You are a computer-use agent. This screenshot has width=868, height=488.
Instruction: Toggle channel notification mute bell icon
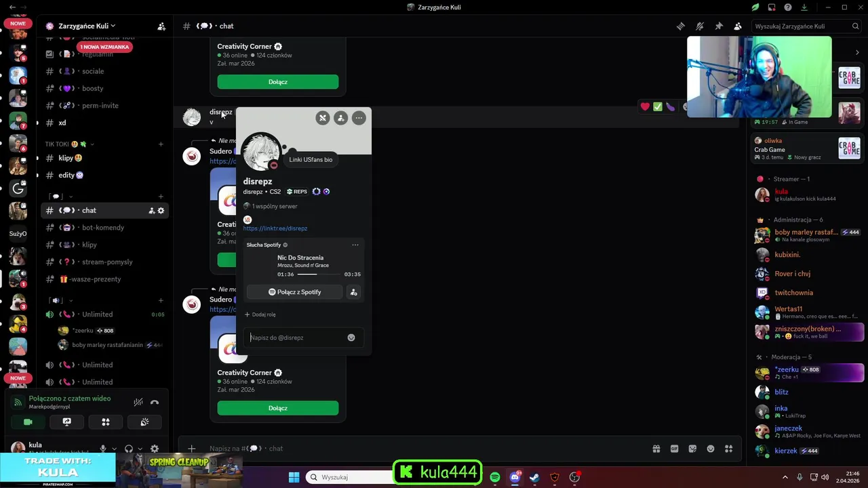[700, 26]
